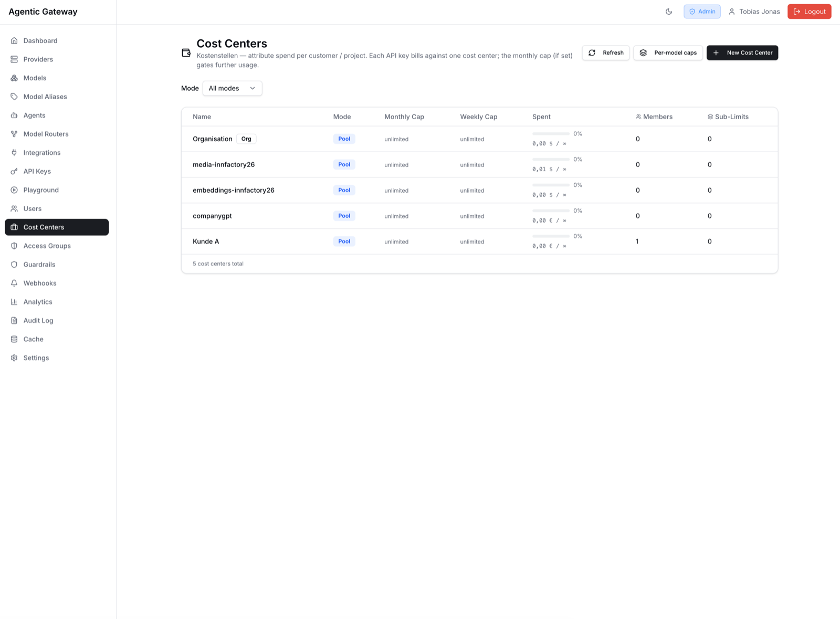
Task: Click the Tobias Jonas username
Action: point(759,12)
